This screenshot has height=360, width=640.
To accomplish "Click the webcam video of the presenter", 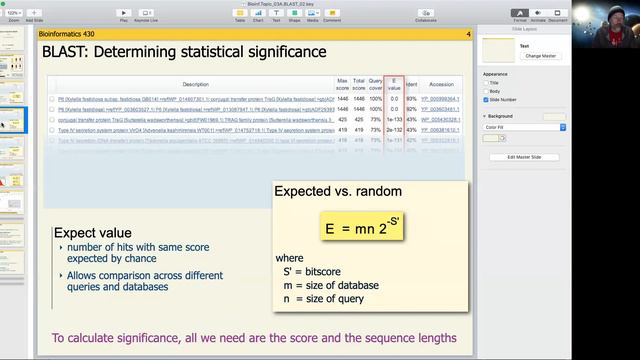I will click(x=606, y=24).
